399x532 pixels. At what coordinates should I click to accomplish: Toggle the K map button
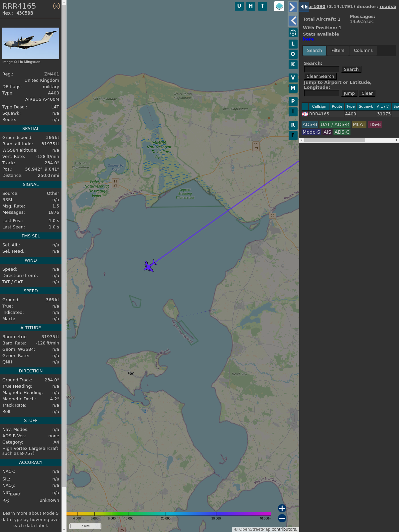[293, 65]
